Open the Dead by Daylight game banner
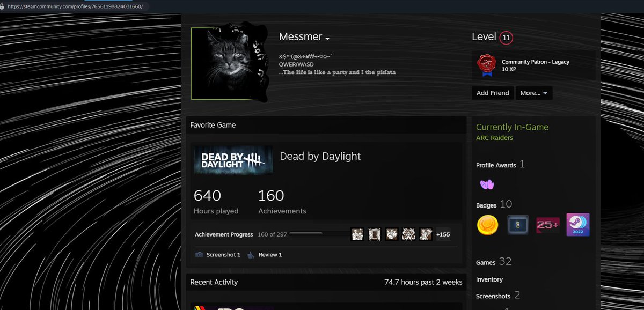 pos(233,160)
